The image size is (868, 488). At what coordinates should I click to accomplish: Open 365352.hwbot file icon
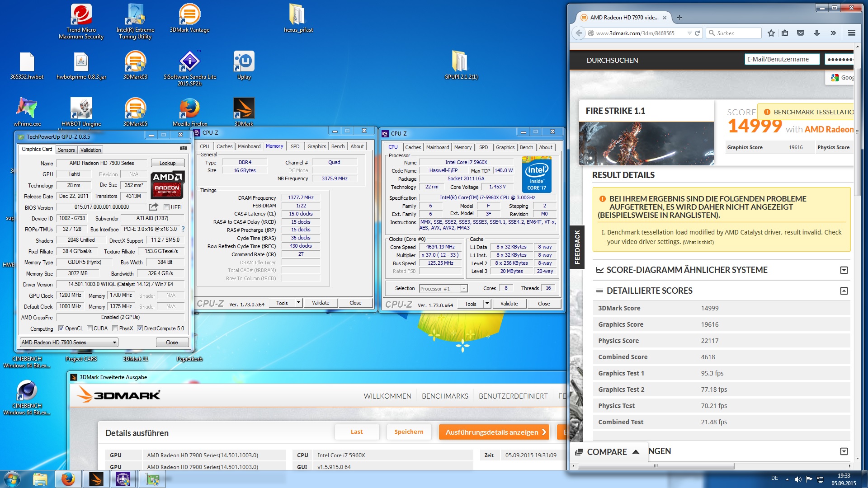tap(27, 66)
